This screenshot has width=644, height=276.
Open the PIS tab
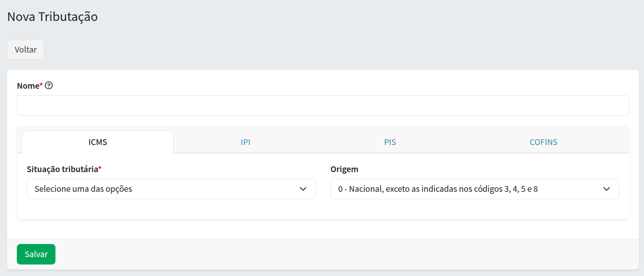point(390,142)
